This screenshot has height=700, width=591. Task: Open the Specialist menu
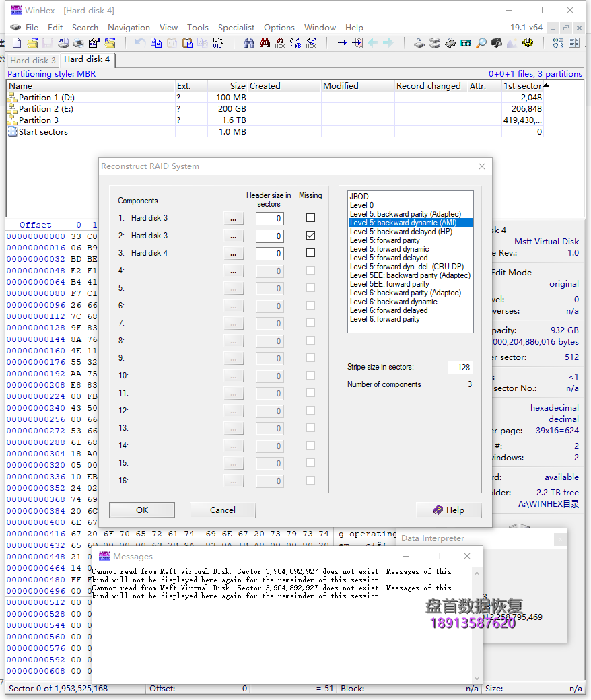[x=236, y=27]
